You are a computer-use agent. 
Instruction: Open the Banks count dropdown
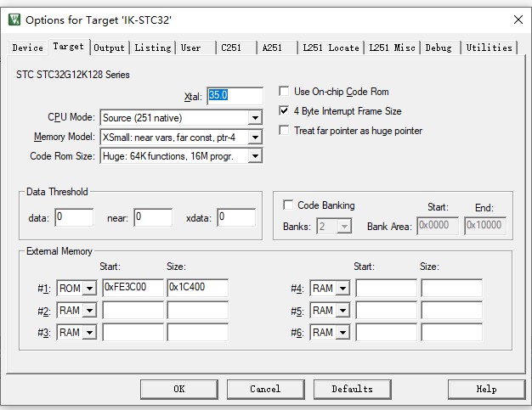pyautogui.click(x=344, y=226)
